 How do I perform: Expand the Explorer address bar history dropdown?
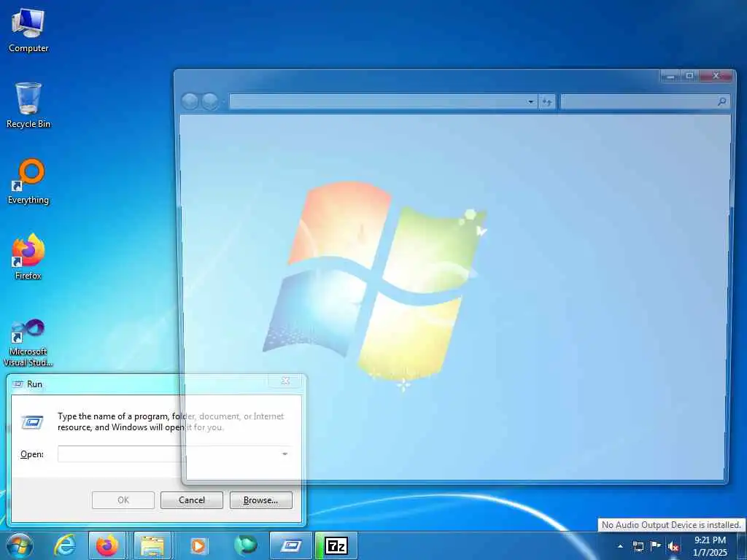tap(531, 101)
